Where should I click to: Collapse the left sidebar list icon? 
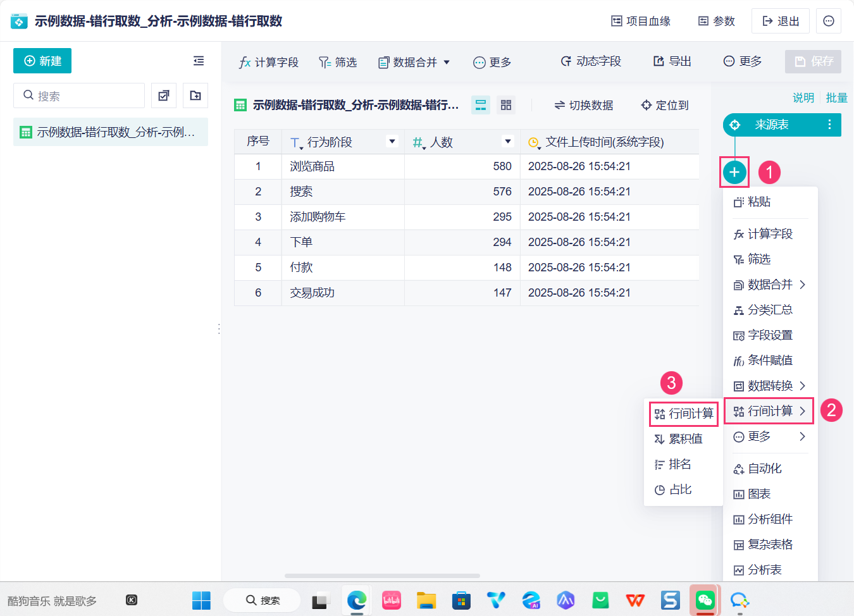click(199, 61)
